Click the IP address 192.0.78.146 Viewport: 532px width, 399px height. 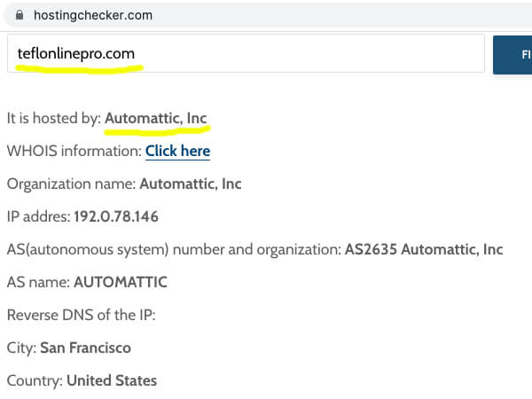[116, 216]
